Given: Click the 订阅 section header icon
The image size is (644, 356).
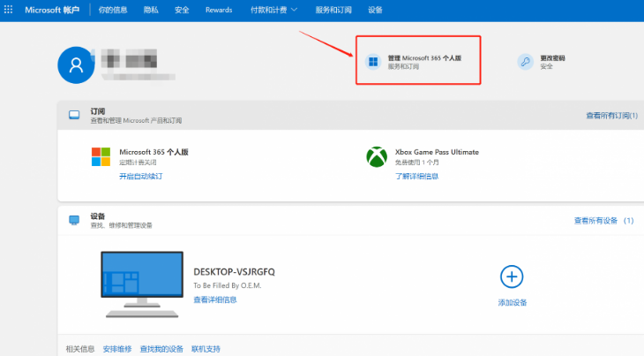Looking at the screenshot, I should pyautogui.click(x=75, y=116).
